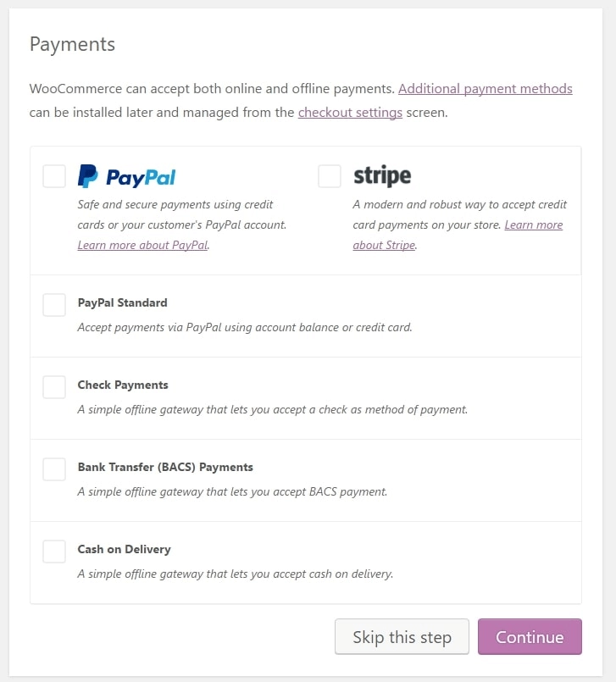Image resolution: width=616 pixels, height=682 pixels.
Task: Click the Payments heading
Action: [x=72, y=43]
